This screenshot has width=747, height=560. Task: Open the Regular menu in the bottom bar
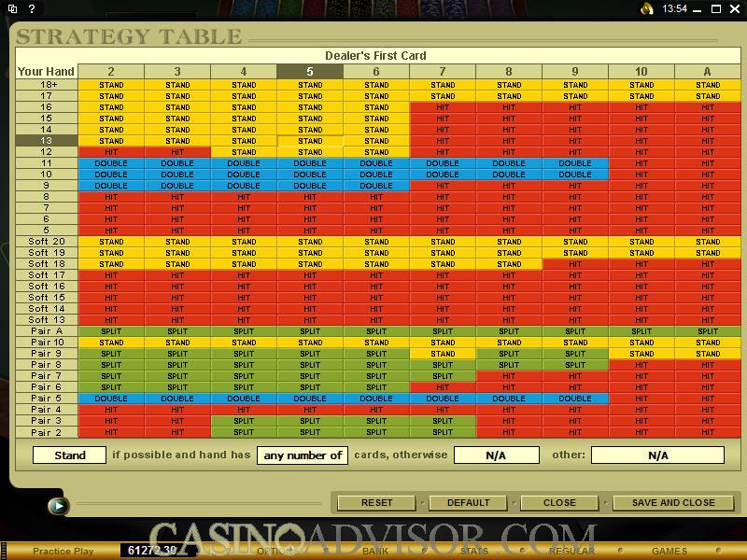571,551
